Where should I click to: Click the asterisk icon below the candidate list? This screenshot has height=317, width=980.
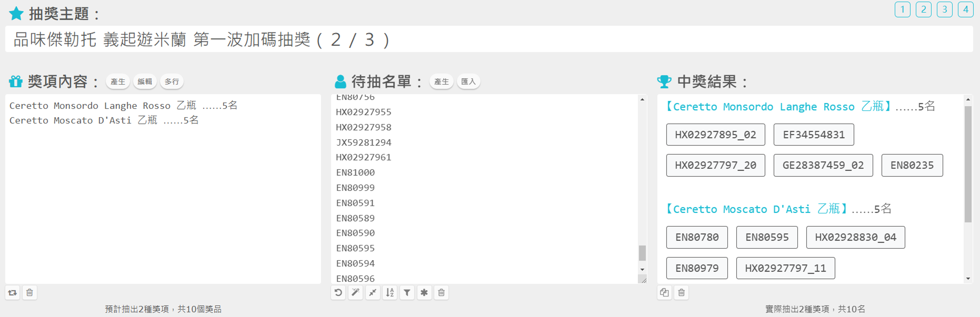[x=424, y=293]
